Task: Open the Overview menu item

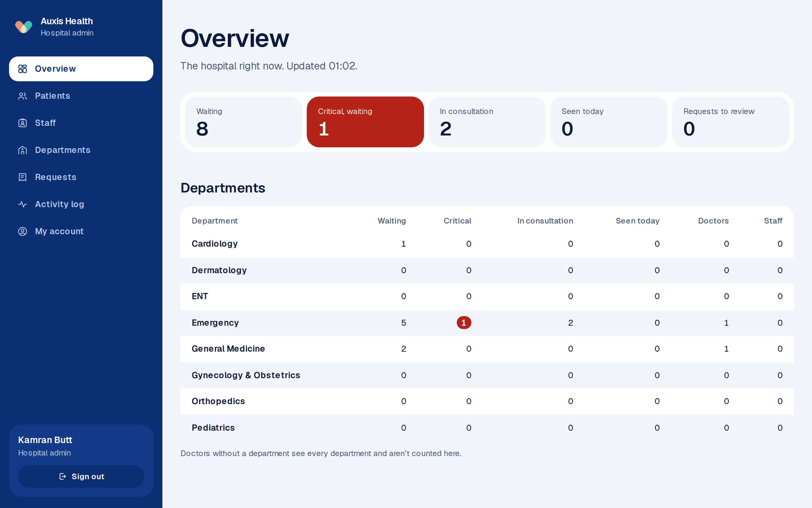Action: (x=81, y=69)
